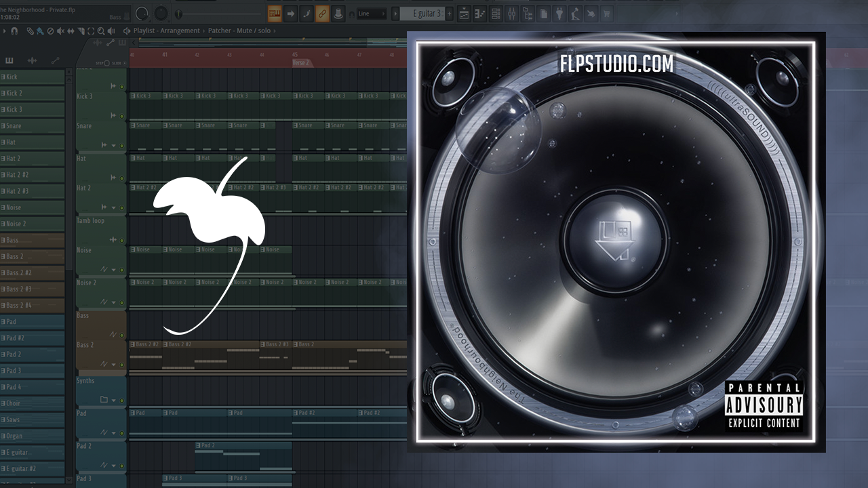868x488 pixels.
Task: Click the Playlist - Arrangement breadcrumb
Action: [166, 31]
